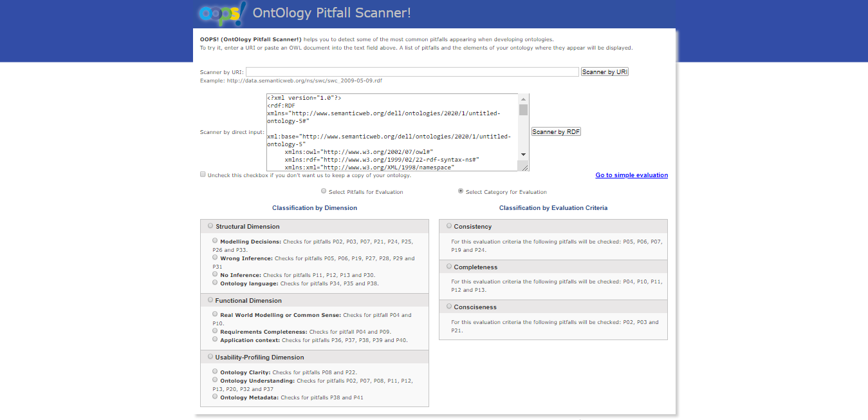This screenshot has height=420, width=868.
Task: Select the Structural Dimension radio button
Action: 210,226
